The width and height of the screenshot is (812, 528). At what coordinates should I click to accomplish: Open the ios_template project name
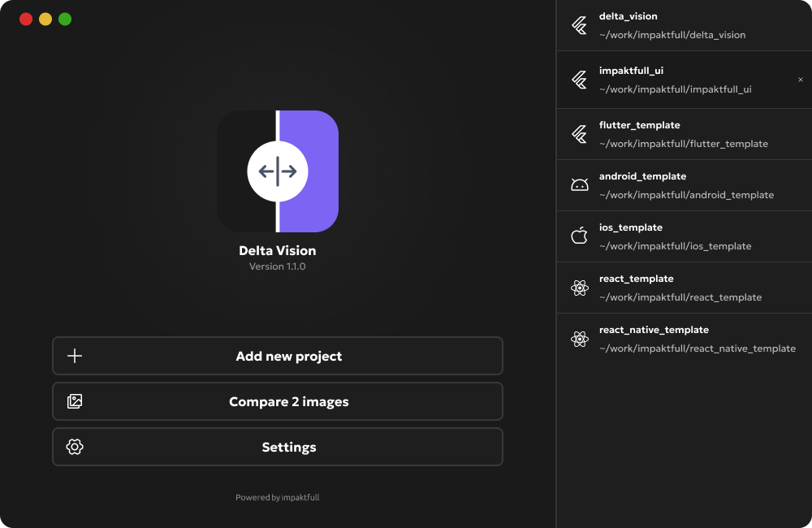click(631, 227)
